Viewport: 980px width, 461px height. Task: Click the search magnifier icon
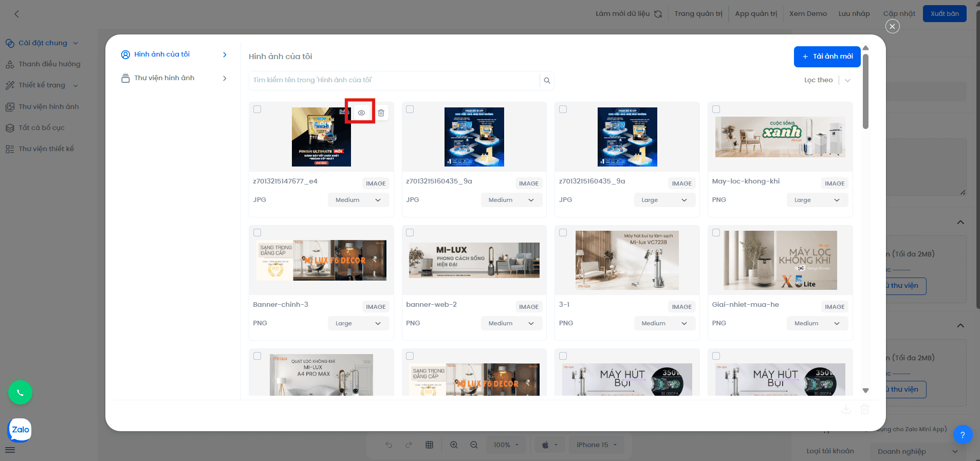[x=547, y=81]
